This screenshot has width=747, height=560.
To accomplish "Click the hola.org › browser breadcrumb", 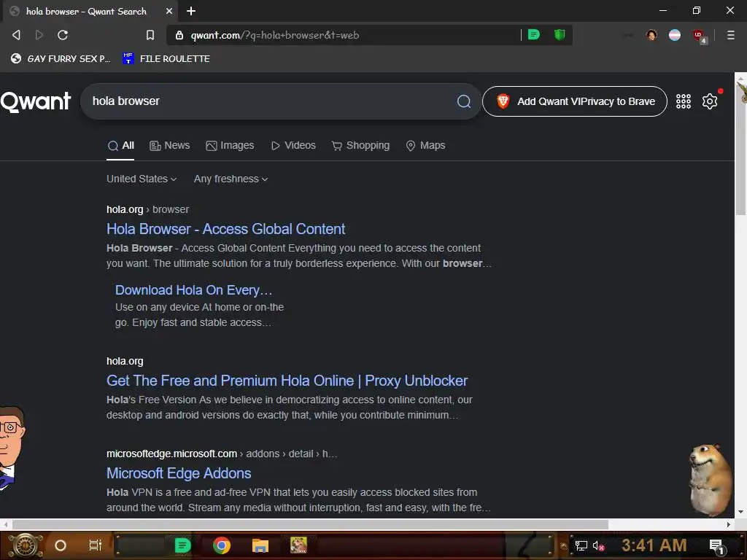I will (147, 209).
